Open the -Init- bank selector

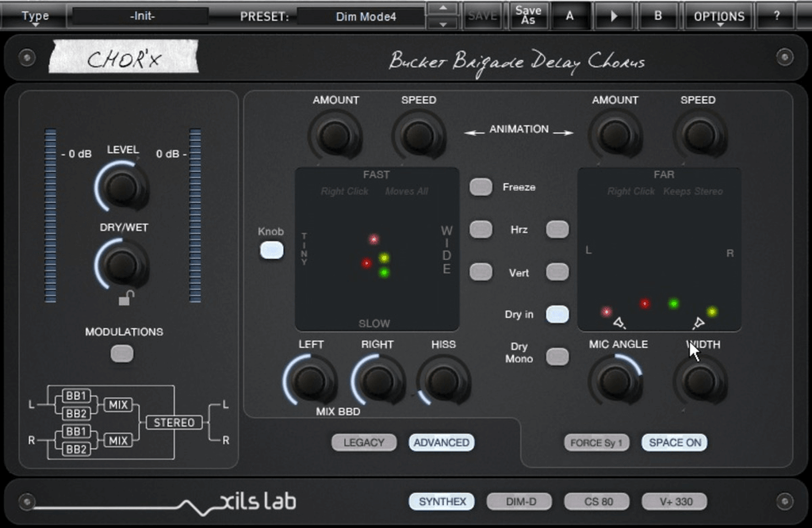141,16
